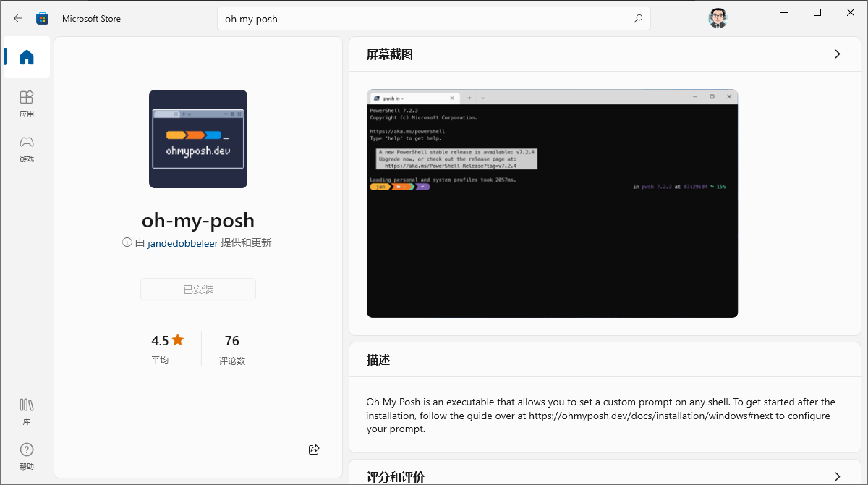Open the 库 (Library) page
Viewport: 868px width, 485px height.
[x=27, y=410]
